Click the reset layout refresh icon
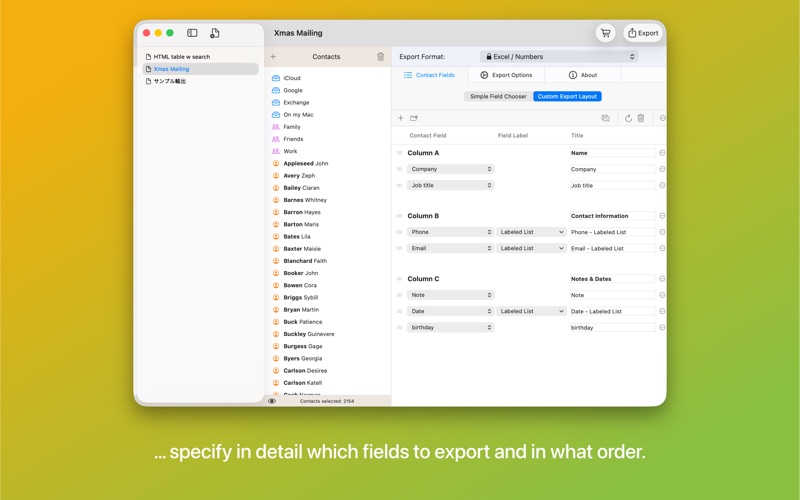This screenshot has height=500, width=800. pos(628,118)
